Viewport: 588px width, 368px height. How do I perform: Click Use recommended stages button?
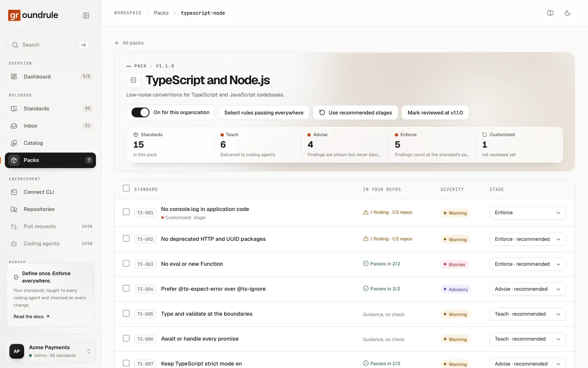pyautogui.click(x=355, y=112)
